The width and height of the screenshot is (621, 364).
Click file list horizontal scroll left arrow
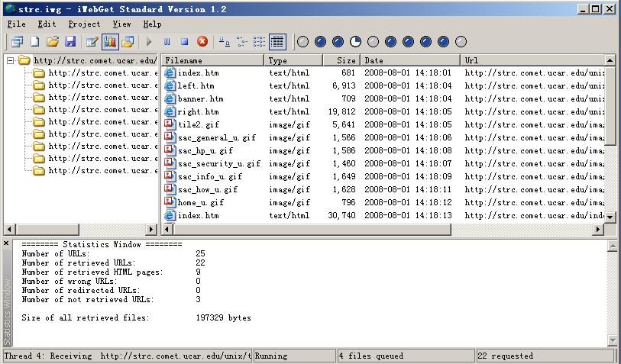coord(167,229)
